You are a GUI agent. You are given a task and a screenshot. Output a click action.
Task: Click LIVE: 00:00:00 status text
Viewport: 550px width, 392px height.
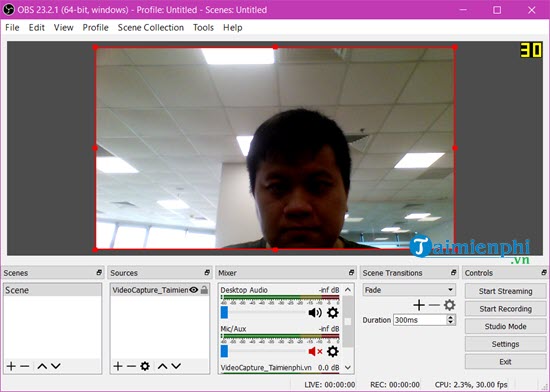click(x=330, y=385)
